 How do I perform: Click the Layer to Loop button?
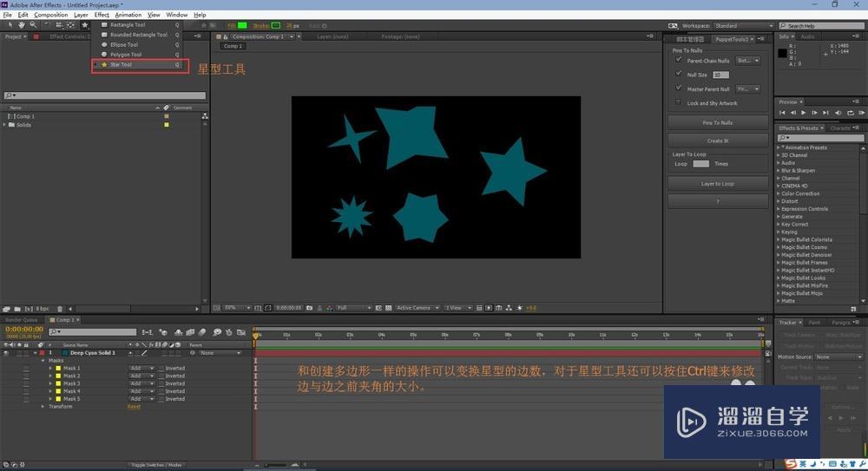718,184
